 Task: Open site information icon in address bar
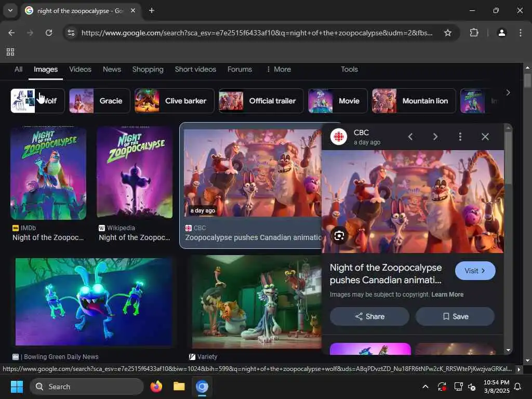[71, 33]
